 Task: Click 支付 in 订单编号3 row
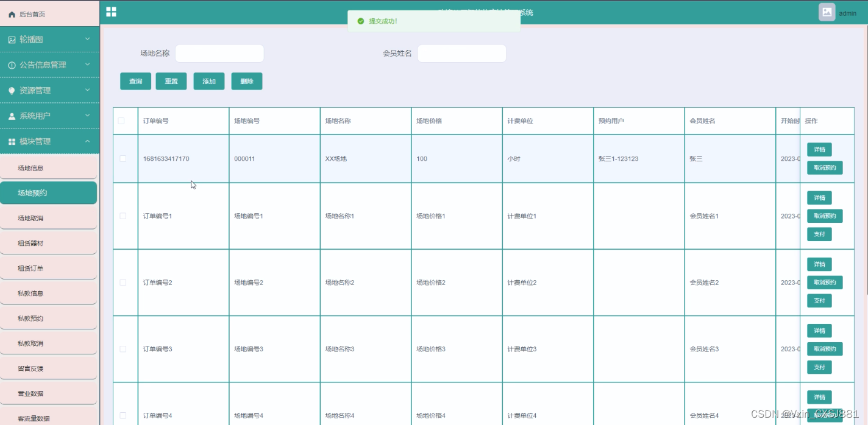click(x=819, y=367)
